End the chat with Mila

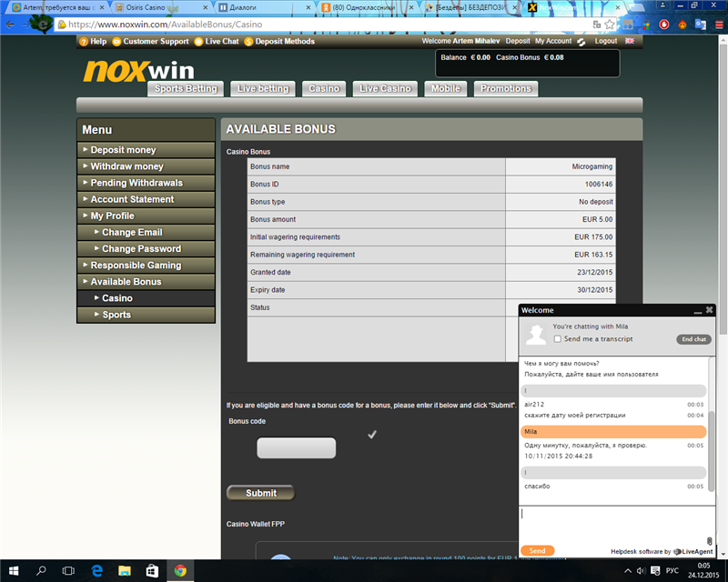(693, 339)
